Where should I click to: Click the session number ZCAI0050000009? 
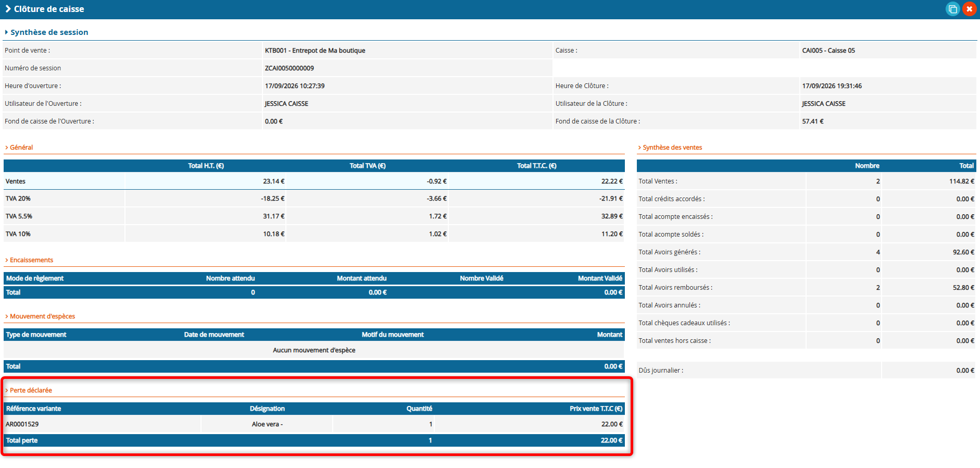point(290,68)
